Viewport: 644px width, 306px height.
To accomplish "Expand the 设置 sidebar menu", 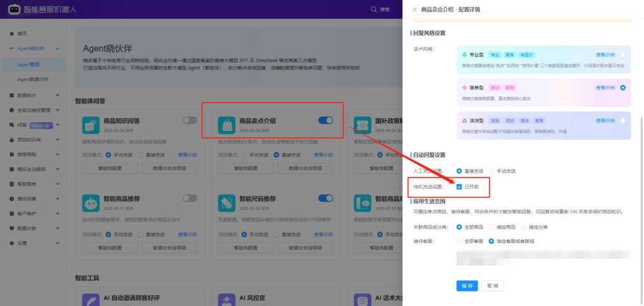I will click(57, 243).
